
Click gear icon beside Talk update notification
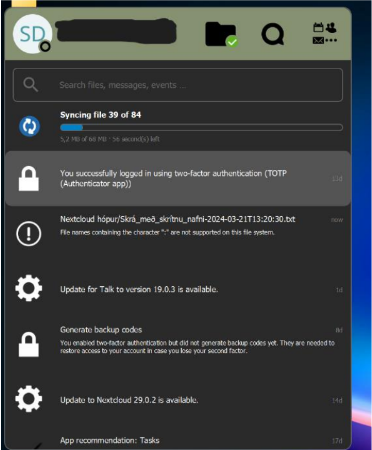(x=29, y=288)
